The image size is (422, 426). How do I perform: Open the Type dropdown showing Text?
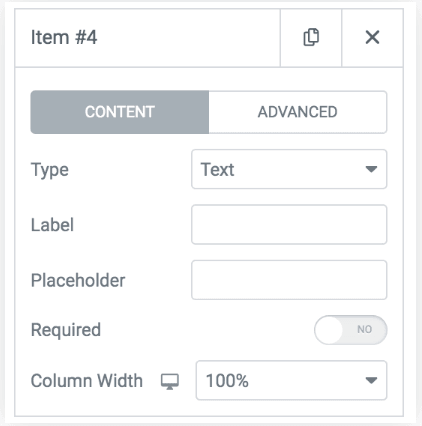(289, 169)
